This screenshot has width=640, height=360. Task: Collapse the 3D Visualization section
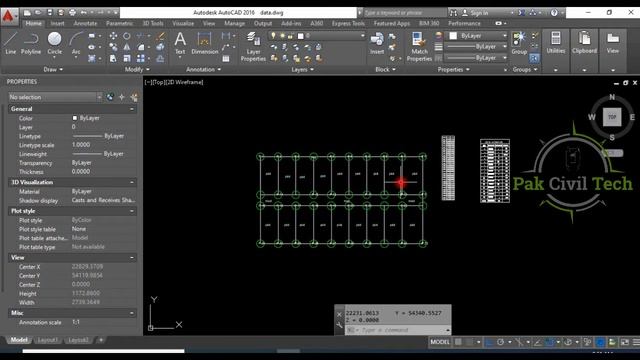[x=132, y=182]
